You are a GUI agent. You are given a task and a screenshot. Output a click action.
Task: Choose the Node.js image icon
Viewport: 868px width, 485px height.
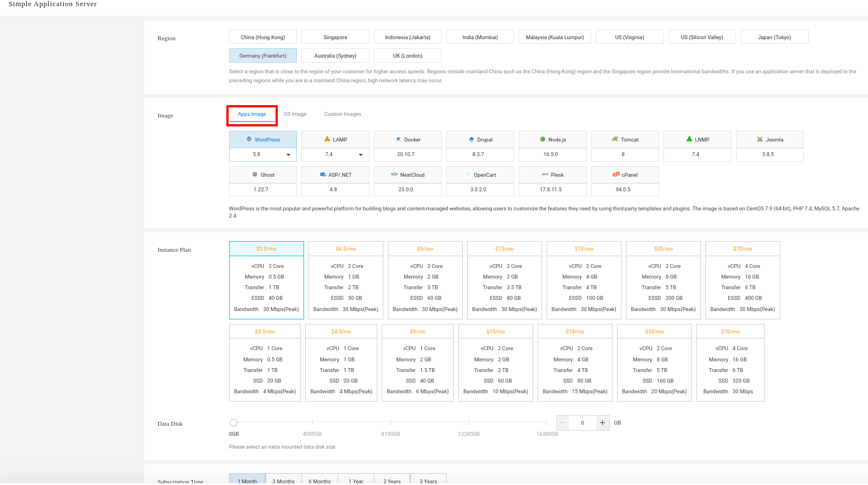543,139
